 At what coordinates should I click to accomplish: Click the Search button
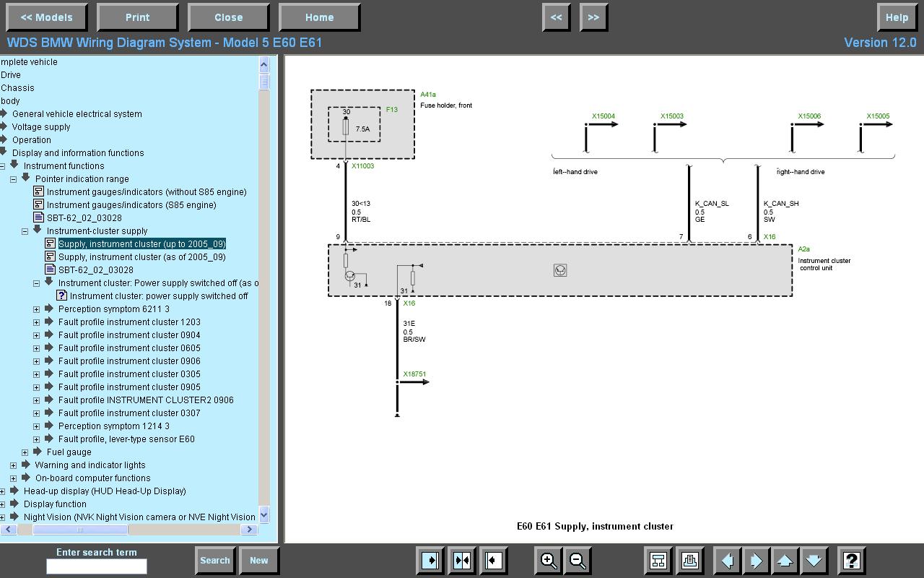[215, 560]
